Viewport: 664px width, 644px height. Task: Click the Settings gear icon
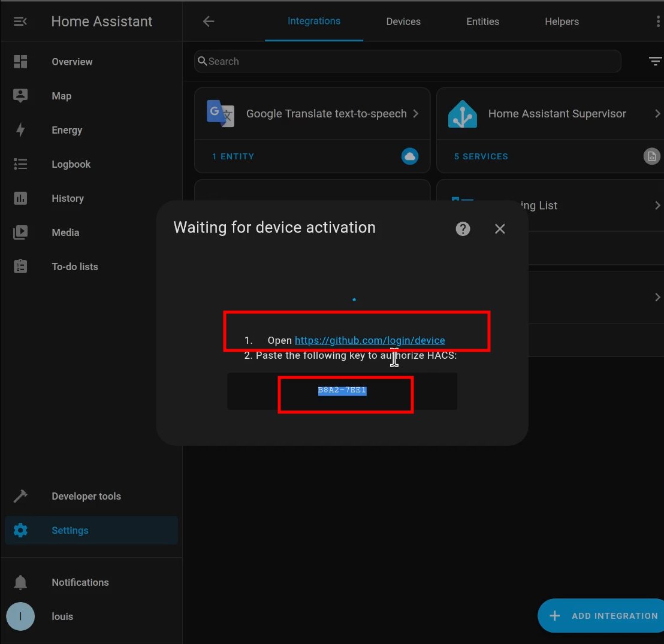20,530
